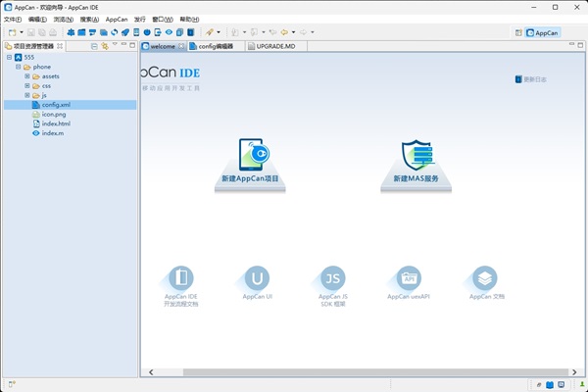This screenshot has height=392, width=588.
Task: Click the blue copy documents toolbar icon
Action: (x=179, y=32)
